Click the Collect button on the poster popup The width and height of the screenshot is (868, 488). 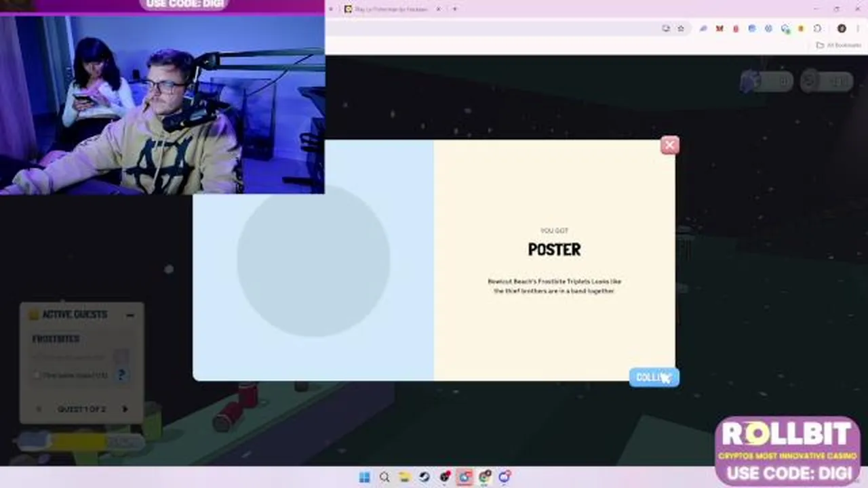tap(654, 378)
